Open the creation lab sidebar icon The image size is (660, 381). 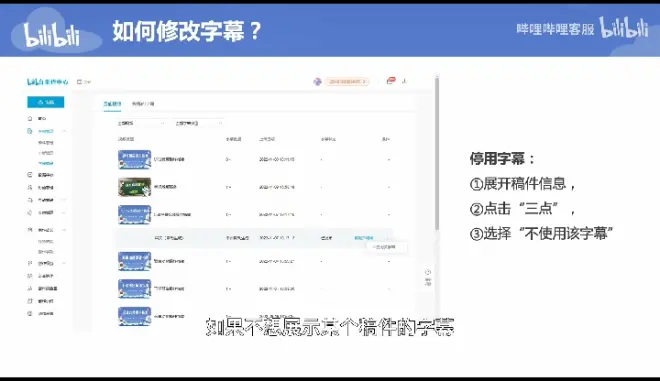click(x=29, y=288)
